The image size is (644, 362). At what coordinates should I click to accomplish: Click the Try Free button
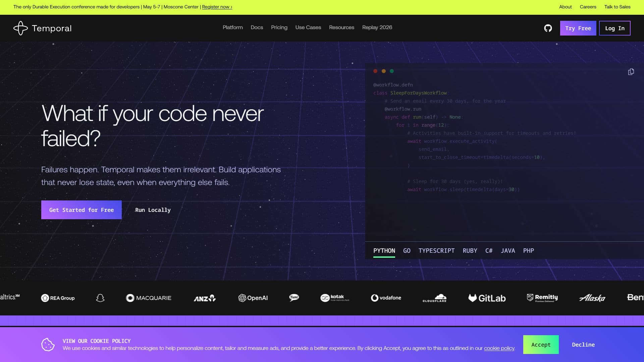tap(578, 28)
